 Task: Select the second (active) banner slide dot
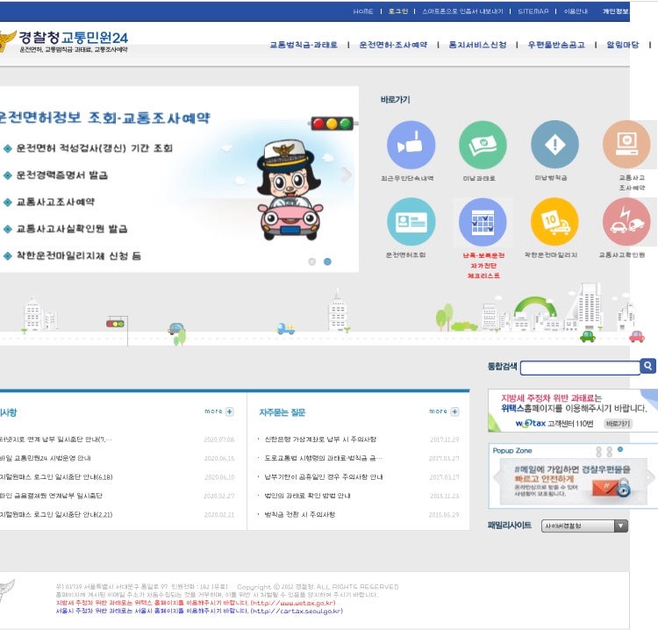point(328,261)
